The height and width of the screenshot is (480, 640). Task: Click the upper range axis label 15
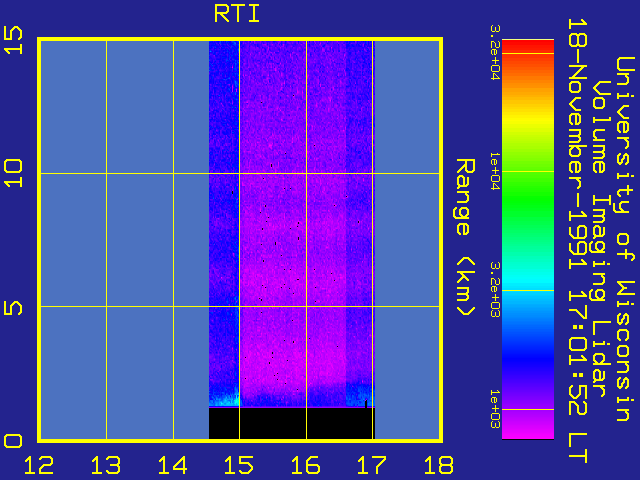(x=13, y=40)
